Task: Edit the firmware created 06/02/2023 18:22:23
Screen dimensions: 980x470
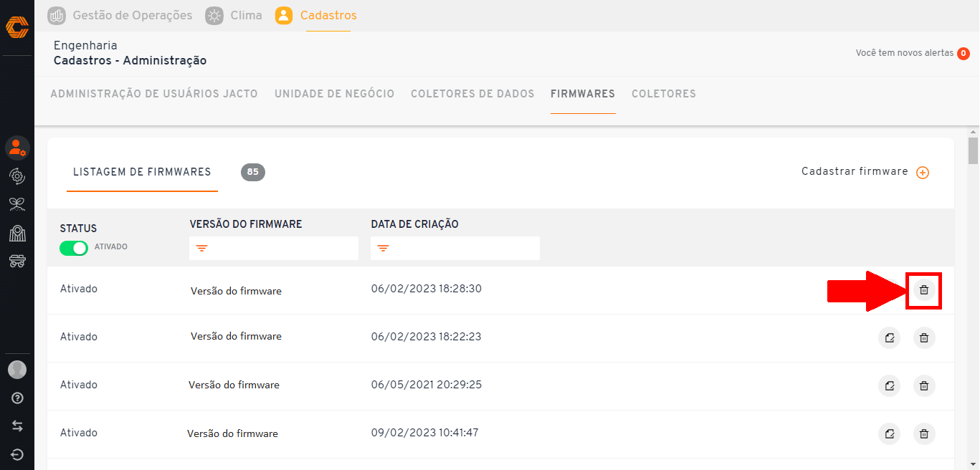Action: 890,338
